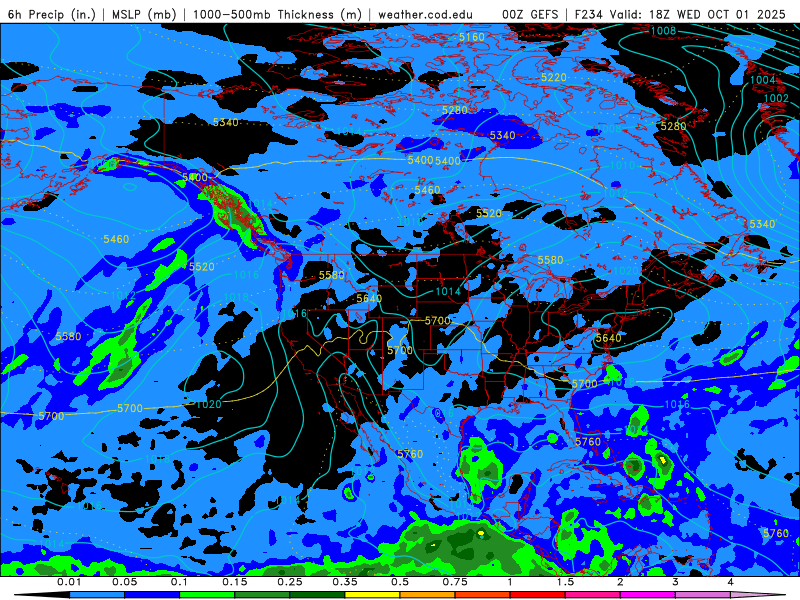Click the bright 1016 isobar label over the Atlantic
Image resolution: width=800 pixels, height=600 pixels.
click(677, 405)
